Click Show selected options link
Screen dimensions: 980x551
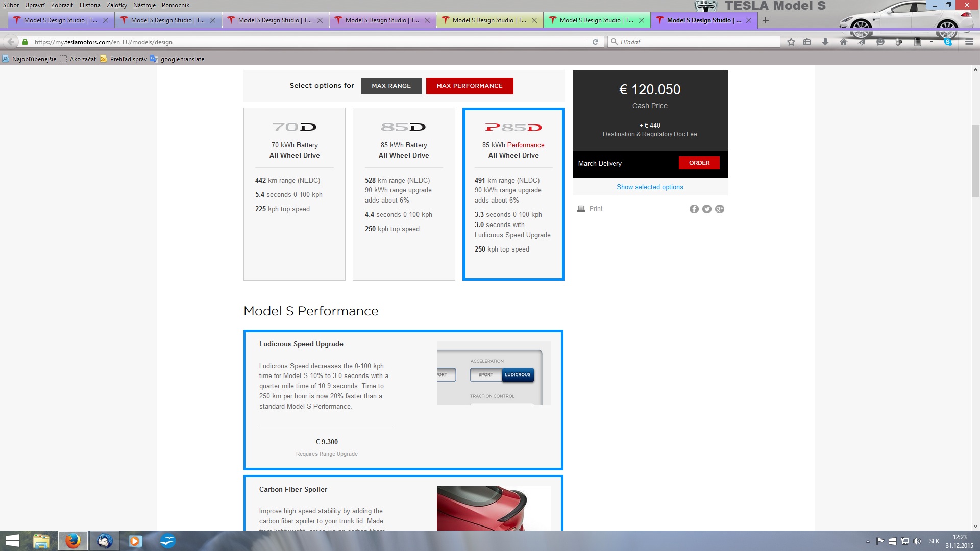click(x=650, y=187)
